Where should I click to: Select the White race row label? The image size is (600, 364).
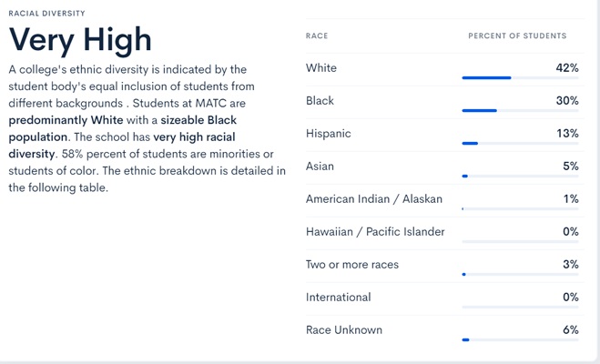[320, 68]
